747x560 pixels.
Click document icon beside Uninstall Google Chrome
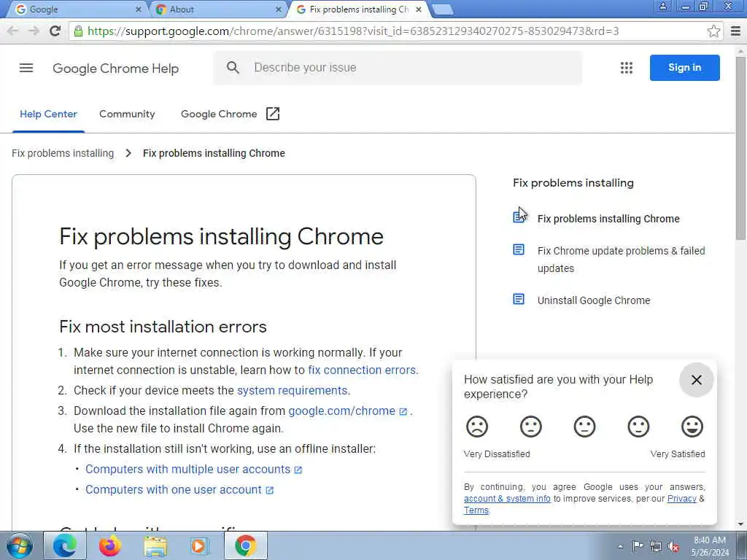pos(519,299)
